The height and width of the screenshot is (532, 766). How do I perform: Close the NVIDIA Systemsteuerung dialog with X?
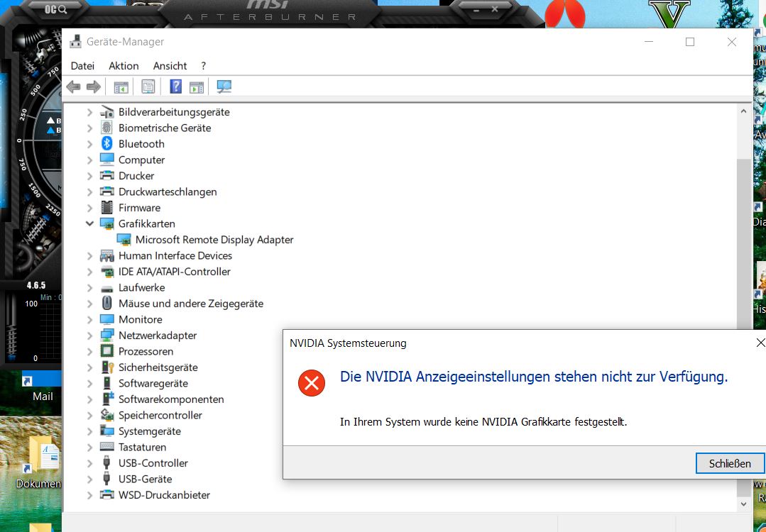[760, 343]
